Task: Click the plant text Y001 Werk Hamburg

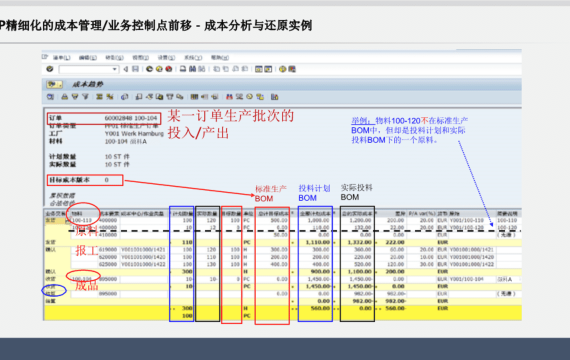Action: tap(134, 134)
